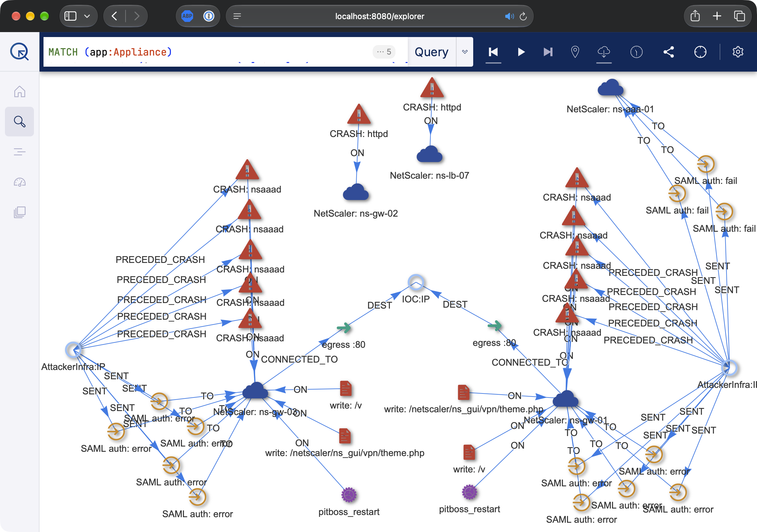Select the CRASH: httpd node above ns-gw-02
The image size is (757, 532).
click(359, 114)
